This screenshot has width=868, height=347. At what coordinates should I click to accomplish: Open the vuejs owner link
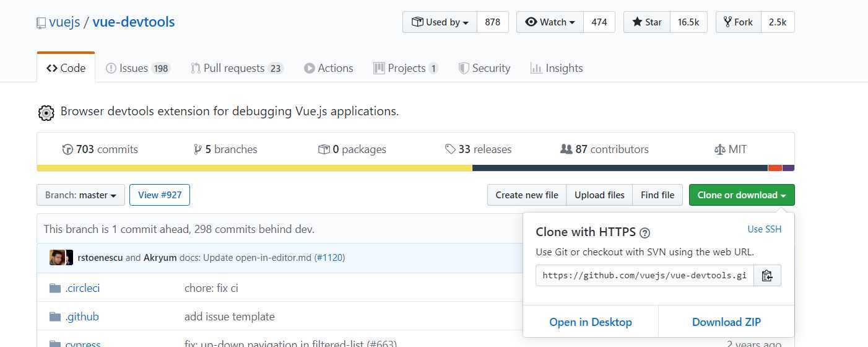[x=65, y=22]
